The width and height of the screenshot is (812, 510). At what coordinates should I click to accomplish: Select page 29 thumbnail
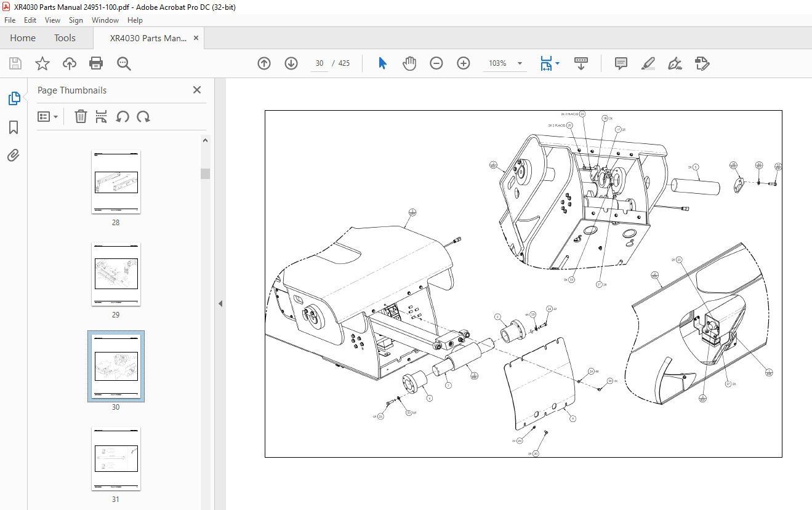(x=116, y=274)
